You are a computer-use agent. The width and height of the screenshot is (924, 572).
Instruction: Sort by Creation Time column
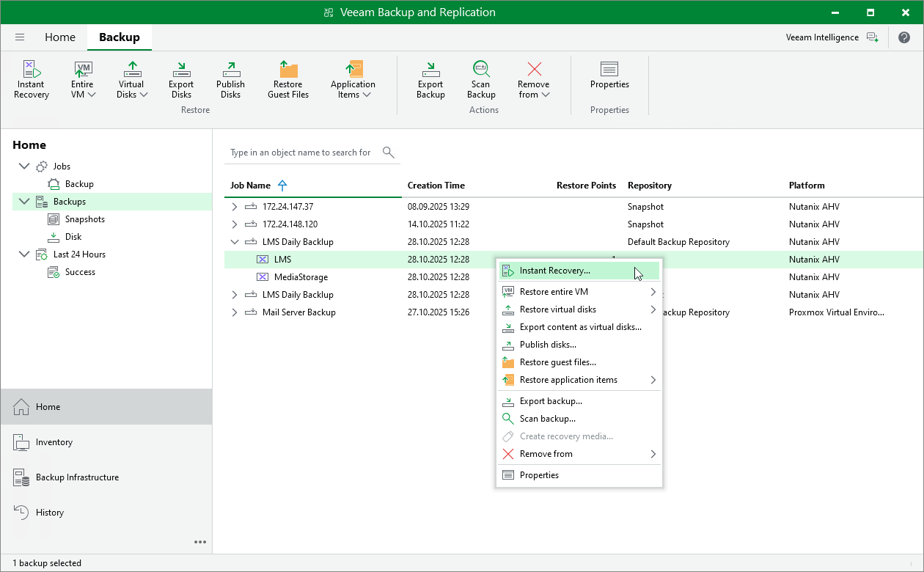(436, 186)
